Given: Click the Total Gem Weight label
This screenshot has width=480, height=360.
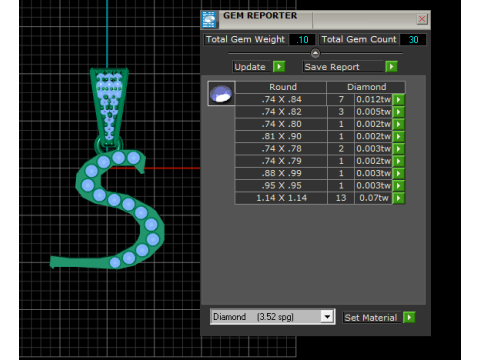Looking at the screenshot, I should [x=245, y=39].
